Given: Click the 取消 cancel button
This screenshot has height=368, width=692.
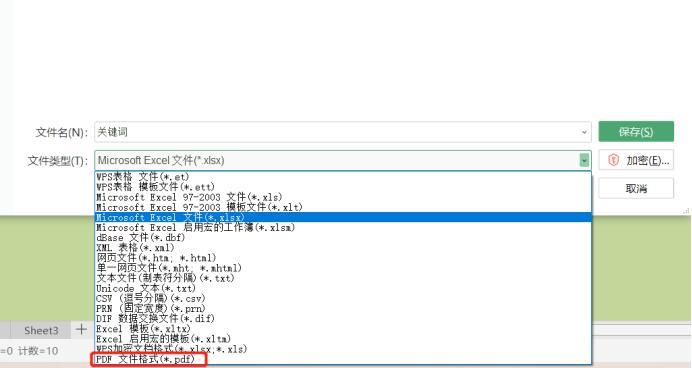Looking at the screenshot, I should (636, 188).
